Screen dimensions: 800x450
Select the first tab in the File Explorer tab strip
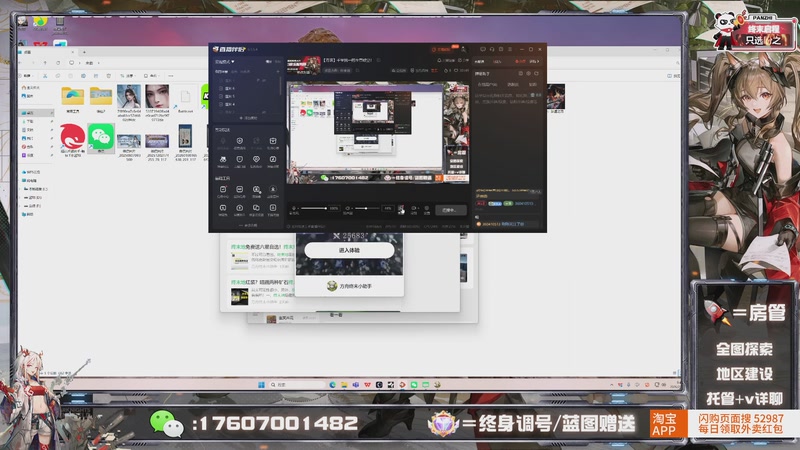click(x=46, y=52)
